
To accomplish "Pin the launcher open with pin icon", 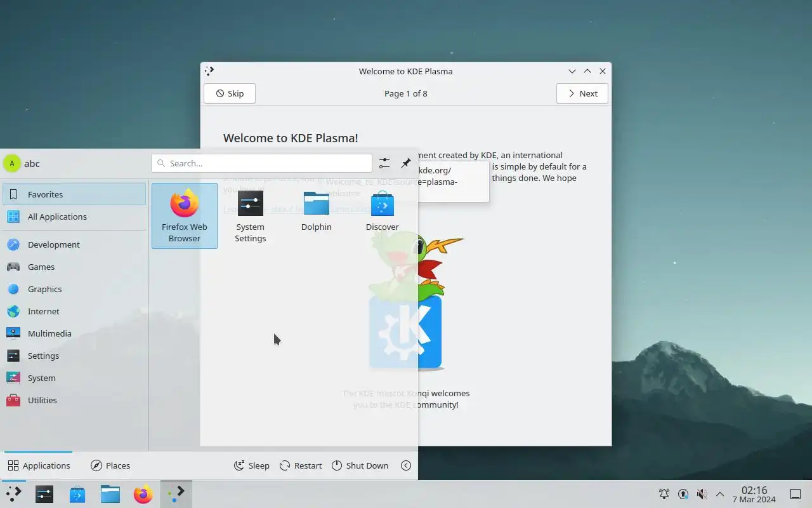I will coord(406,164).
